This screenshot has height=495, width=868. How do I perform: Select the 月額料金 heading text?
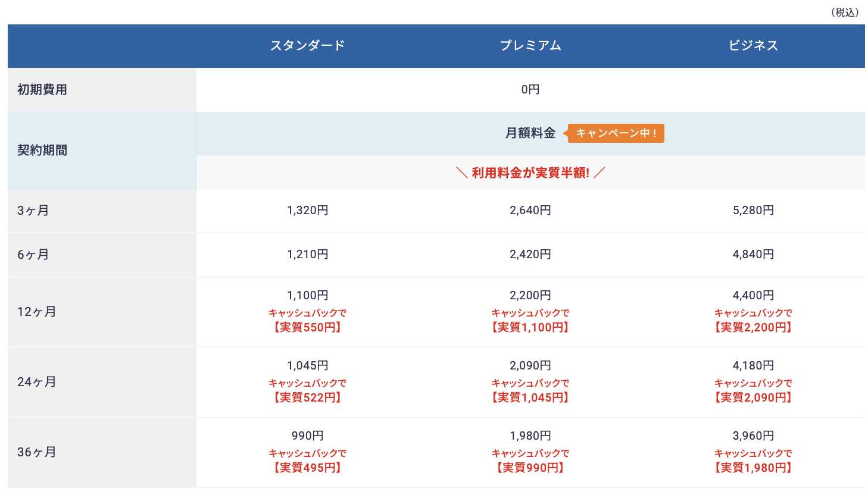(x=530, y=133)
